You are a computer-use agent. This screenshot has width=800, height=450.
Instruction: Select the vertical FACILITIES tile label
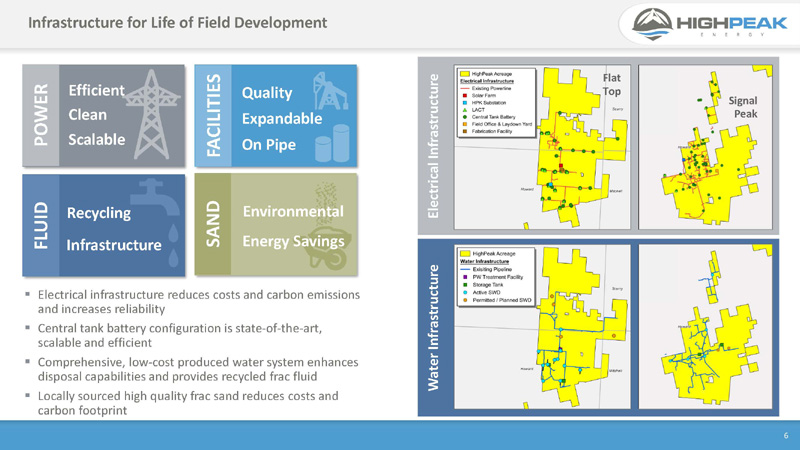213,113
